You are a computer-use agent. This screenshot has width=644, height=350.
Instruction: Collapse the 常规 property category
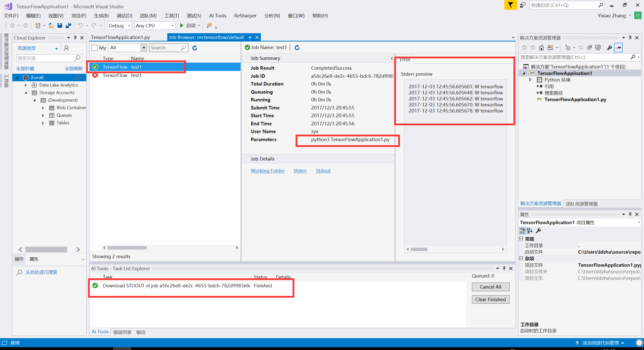tap(521, 239)
